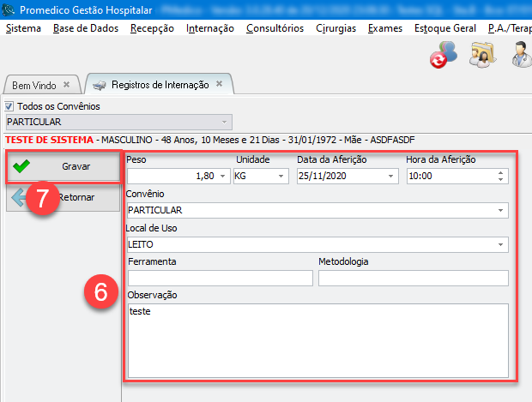Open the Local de Uso dropdown

point(500,244)
